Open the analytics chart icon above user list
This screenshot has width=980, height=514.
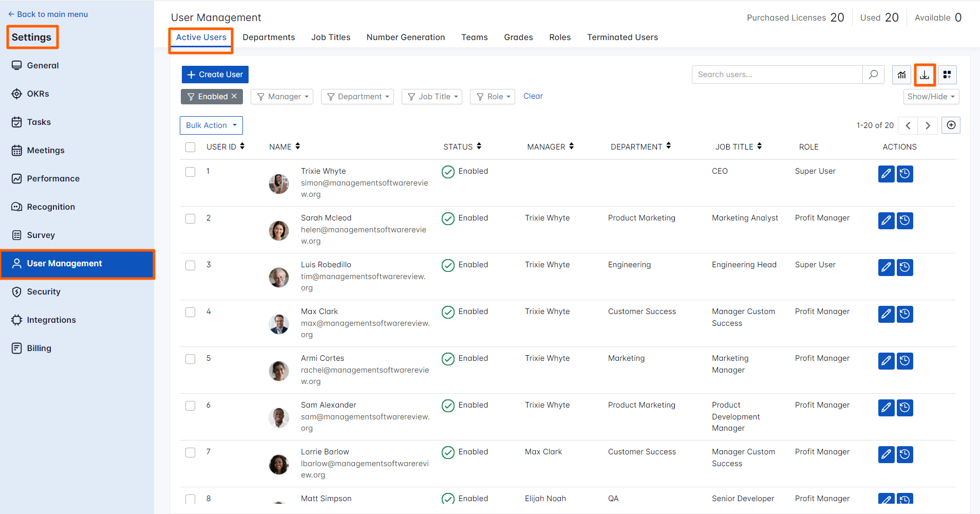click(x=902, y=75)
